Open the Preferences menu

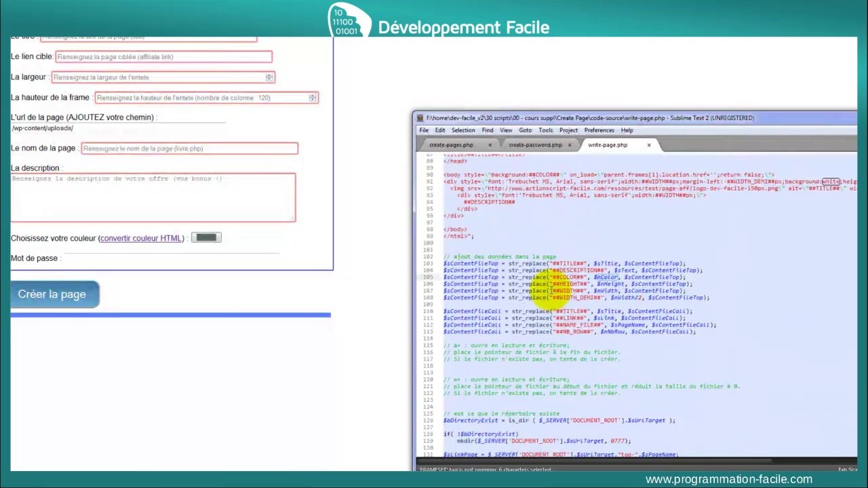click(599, 130)
